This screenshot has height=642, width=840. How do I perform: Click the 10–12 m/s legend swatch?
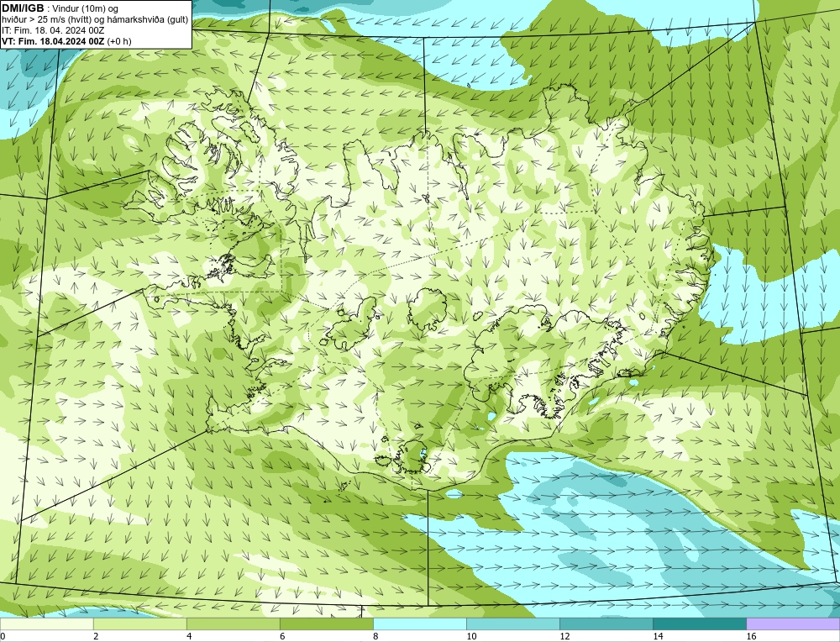click(x=512, y=624)
